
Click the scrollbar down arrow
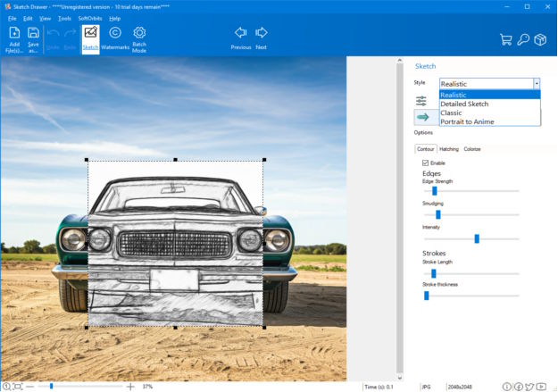pyautogui.click(x=400, y=378)
